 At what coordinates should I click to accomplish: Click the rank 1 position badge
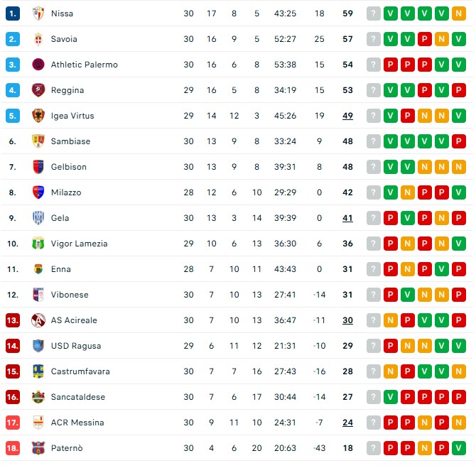12,13
